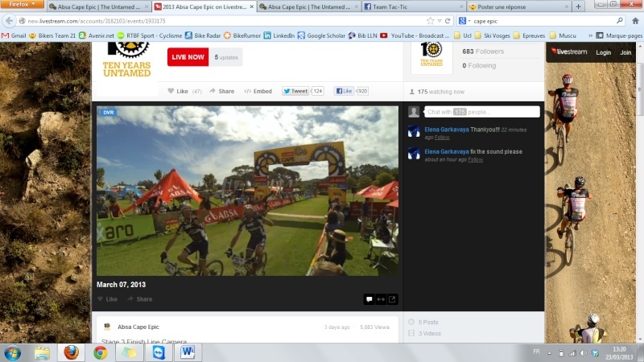The height and width of the screenshot is (362, 644).
Task: Open Microsoft Word from the taskbar
Action: pyautogui.click(x=188, y=352)
